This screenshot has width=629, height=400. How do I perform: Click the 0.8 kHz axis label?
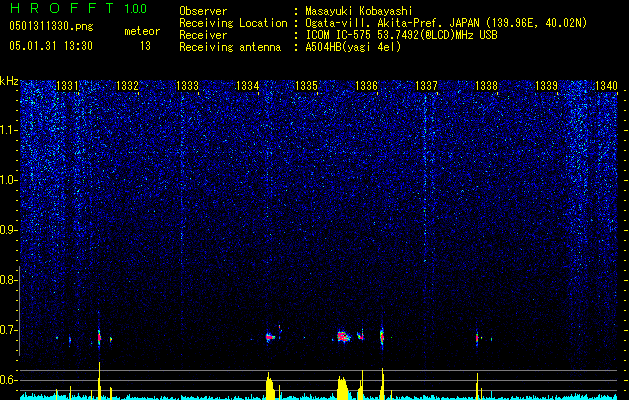[x=8, y=280]
